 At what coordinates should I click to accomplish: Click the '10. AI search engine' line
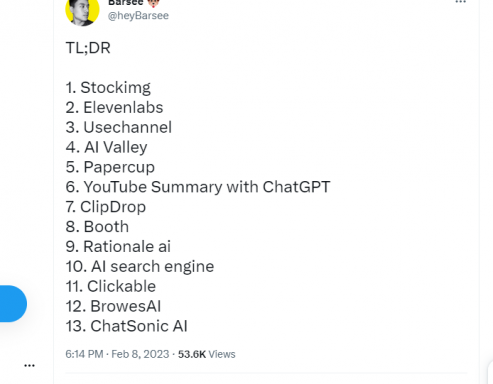(140, 267)
